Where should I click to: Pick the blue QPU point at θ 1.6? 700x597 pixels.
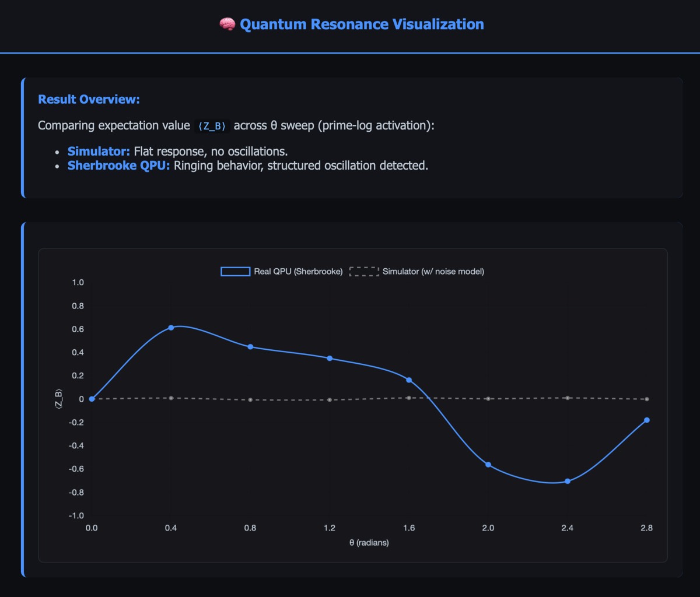[409, 380]
